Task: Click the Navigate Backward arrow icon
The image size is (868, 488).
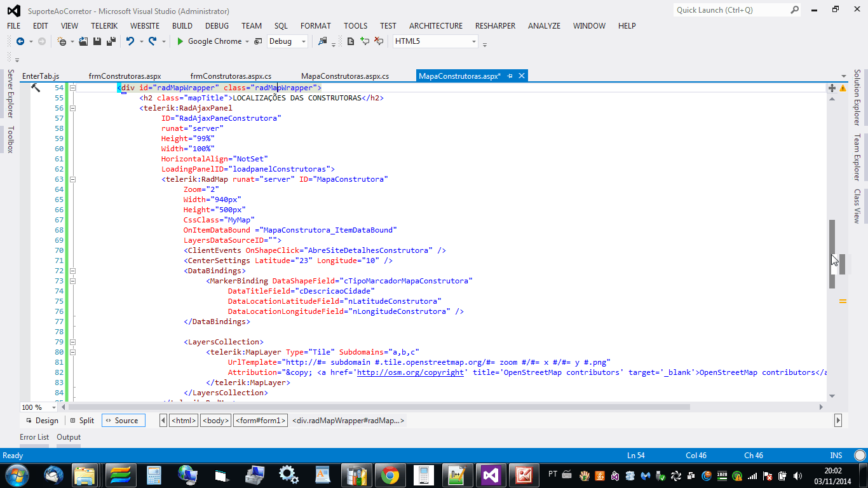Action: (x=20, y=41)
